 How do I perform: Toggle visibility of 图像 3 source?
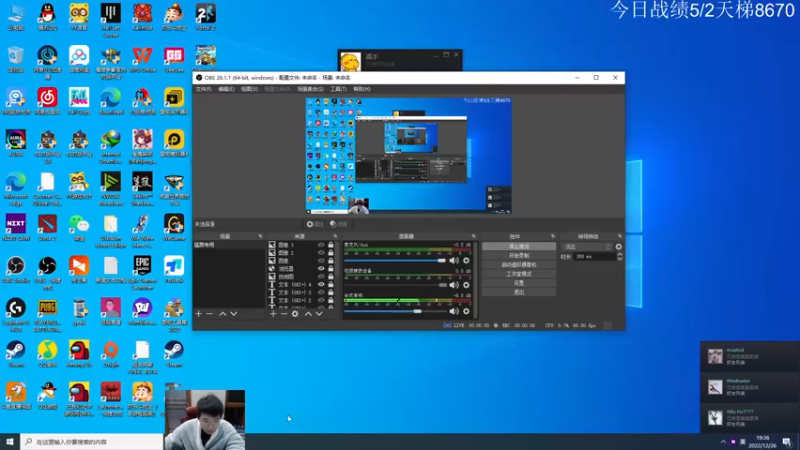click(321, 245)
